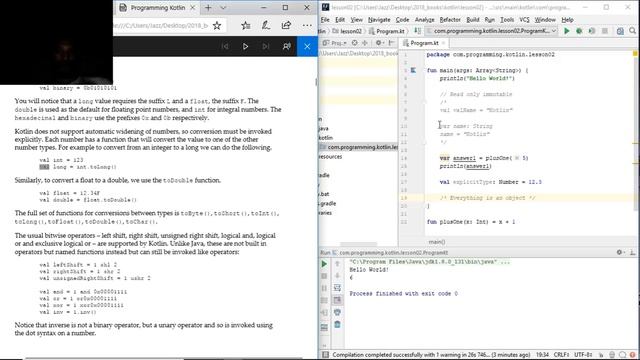Open the Analyze menu

pos(424,20)
